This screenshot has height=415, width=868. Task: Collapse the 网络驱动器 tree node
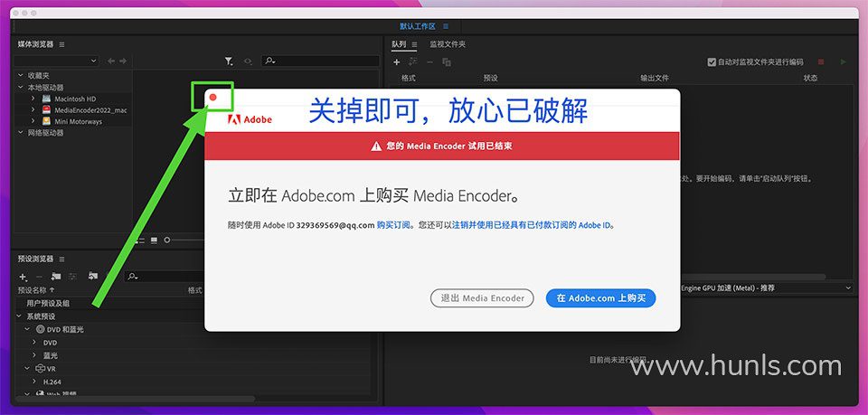click(x=21, y=133)
